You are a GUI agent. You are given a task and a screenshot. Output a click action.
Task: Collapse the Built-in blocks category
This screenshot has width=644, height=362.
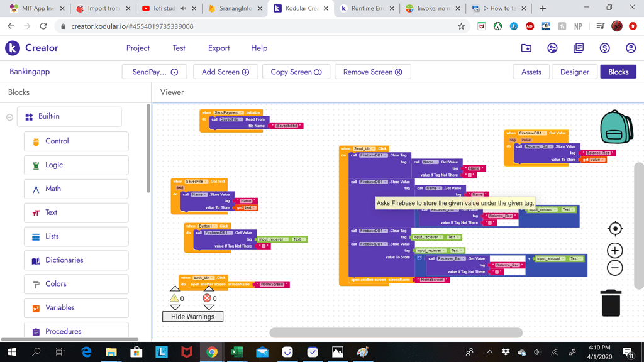click(10, 117)
